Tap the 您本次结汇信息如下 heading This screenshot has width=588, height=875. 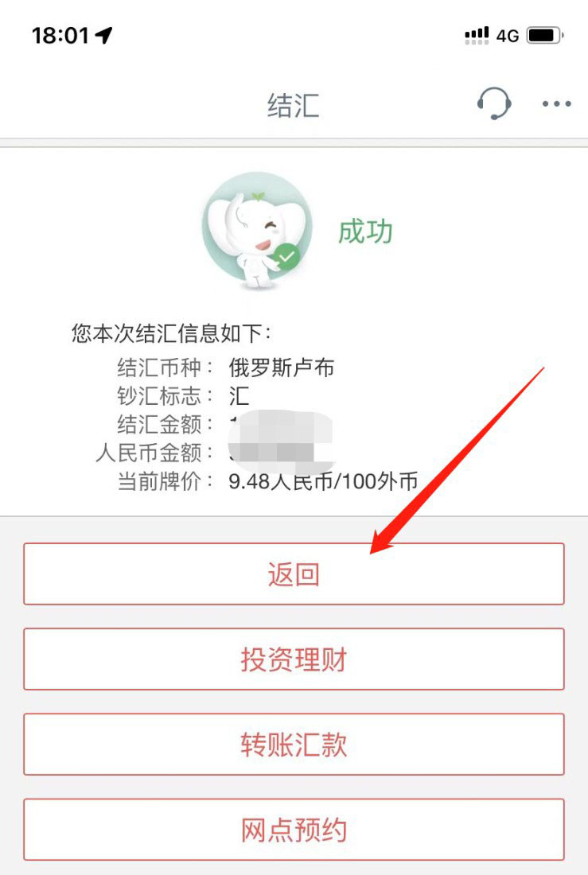(171, 333)
